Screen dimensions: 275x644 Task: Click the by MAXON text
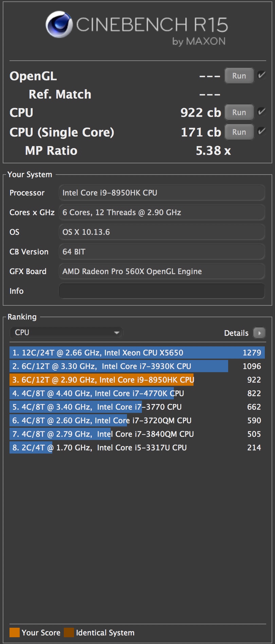(199, 41)
